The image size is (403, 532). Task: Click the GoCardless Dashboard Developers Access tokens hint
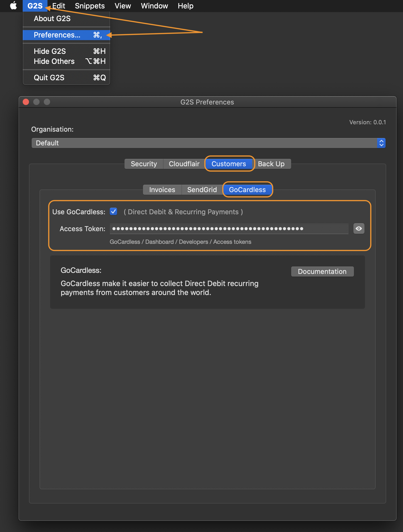[x=180, y=242]
